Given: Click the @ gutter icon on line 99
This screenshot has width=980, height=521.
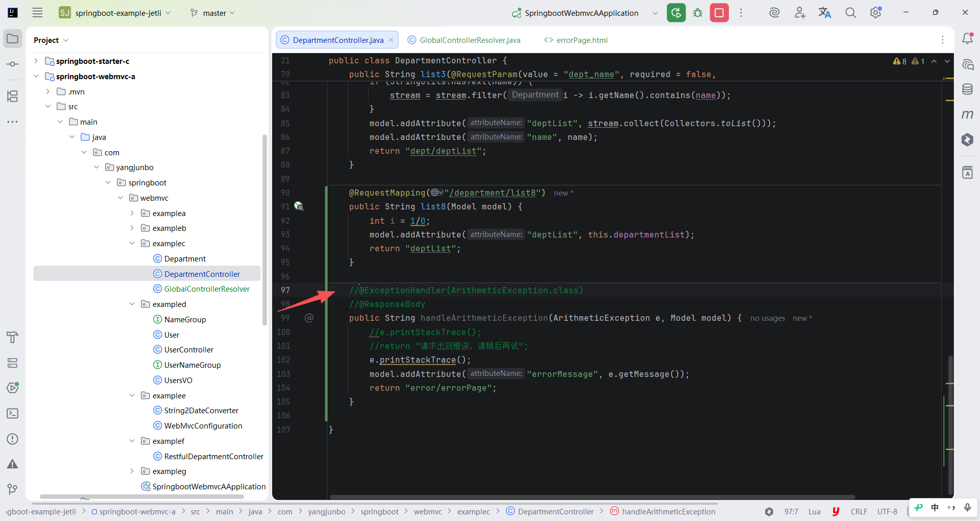Looking at the screenshot, I should 309,318.
